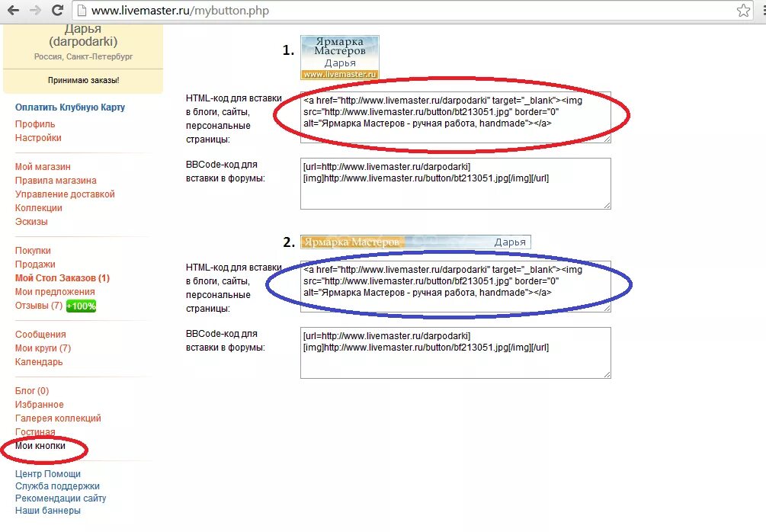The image size is (766, 532).
Task: Click the green +100% badge
Action: 81,306
